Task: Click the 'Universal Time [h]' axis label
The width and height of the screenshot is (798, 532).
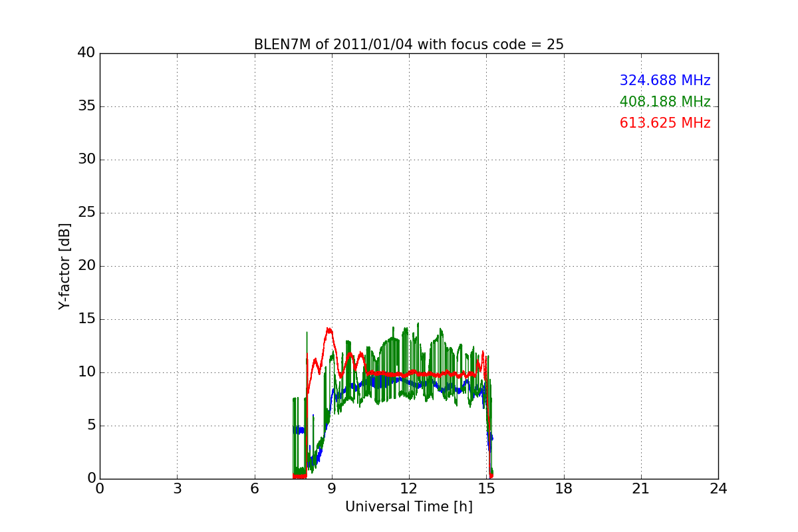Action: [x=409, y=507]
